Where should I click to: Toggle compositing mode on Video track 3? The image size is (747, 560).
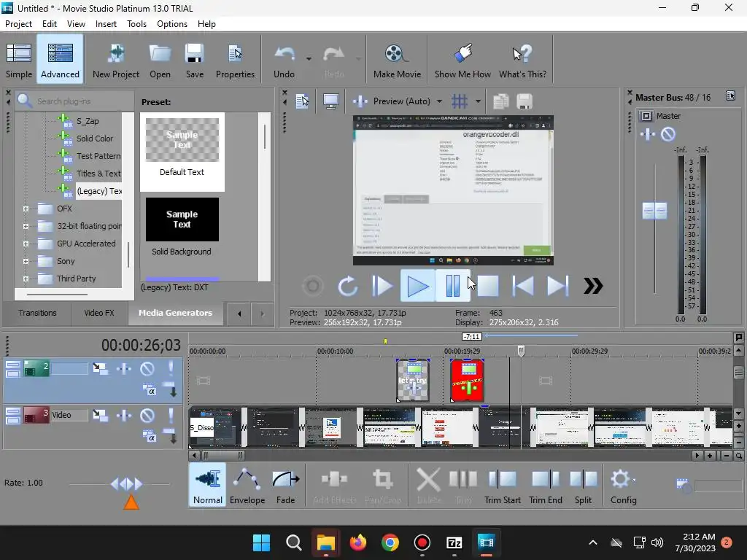pos(149,437)
